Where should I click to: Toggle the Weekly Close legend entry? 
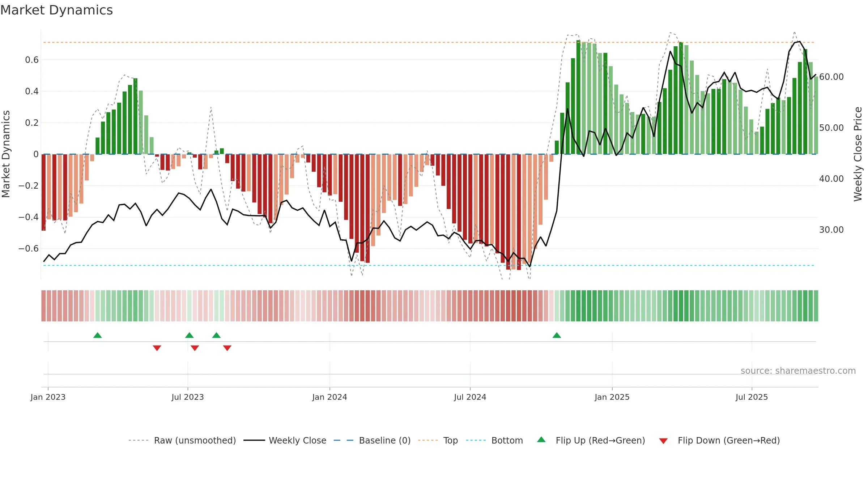[285, 440]
